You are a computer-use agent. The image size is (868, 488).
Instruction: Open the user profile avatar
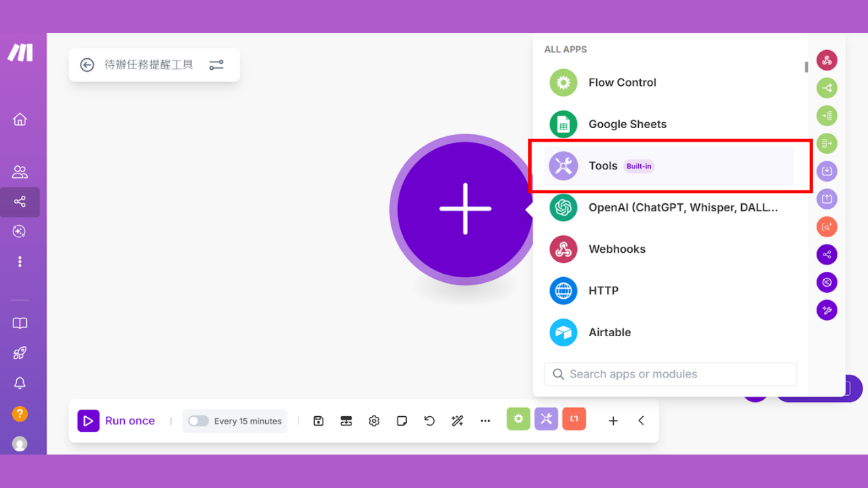tap(20, 444)
